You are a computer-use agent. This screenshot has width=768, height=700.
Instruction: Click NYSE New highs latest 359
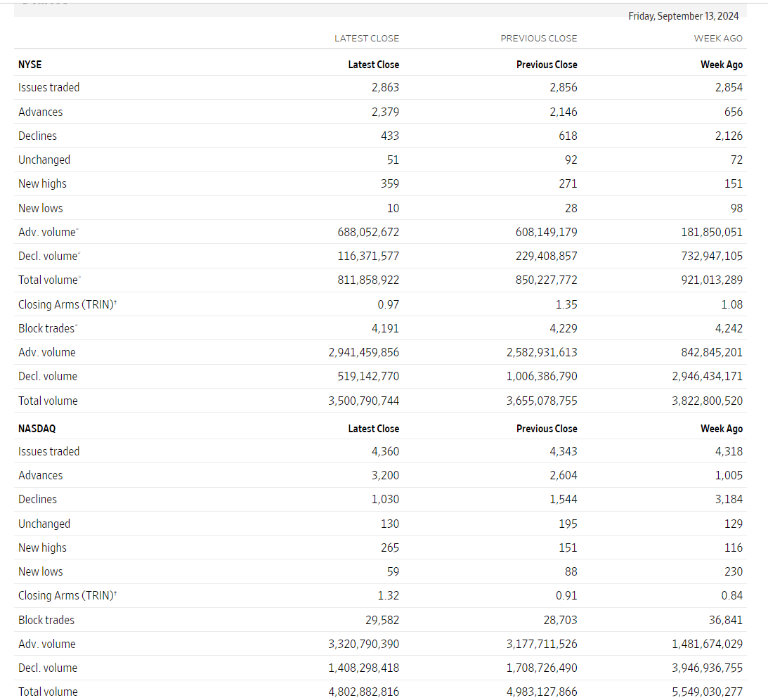tap(390, 183)
